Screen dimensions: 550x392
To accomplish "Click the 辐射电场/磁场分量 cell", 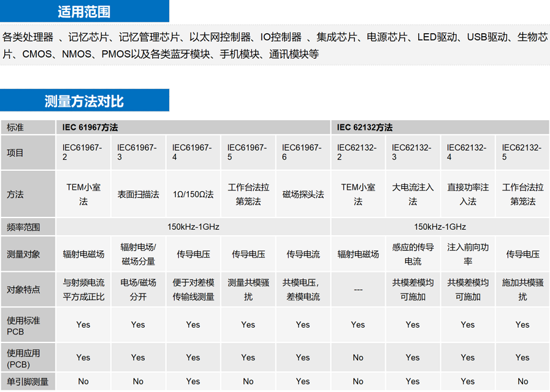I will (x=138, y=254).
